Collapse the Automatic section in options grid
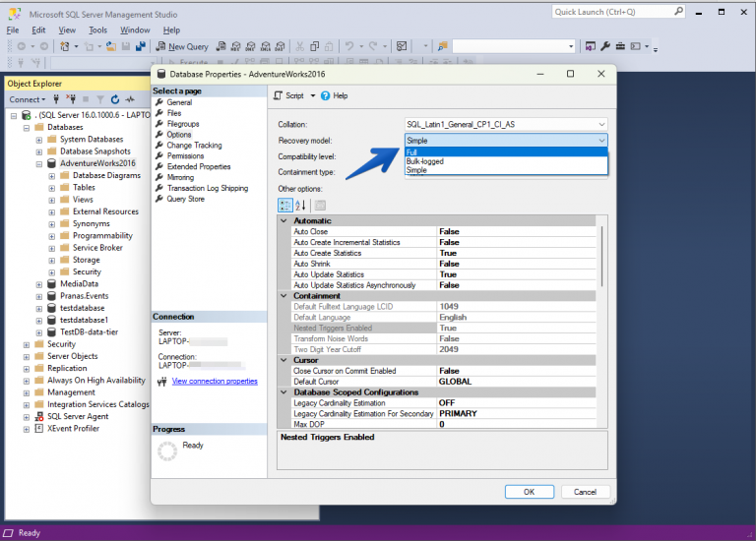The width and height of the screenshot is (756, 541). (283, 220)
